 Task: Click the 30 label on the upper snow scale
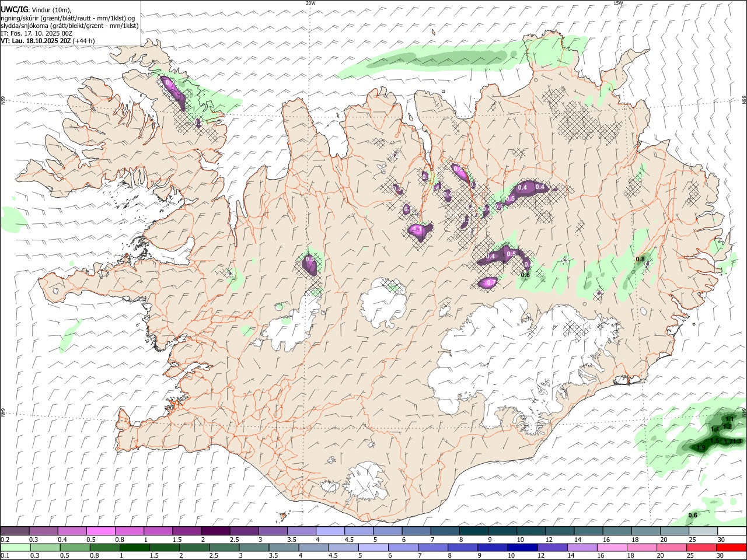pos(721,540)
